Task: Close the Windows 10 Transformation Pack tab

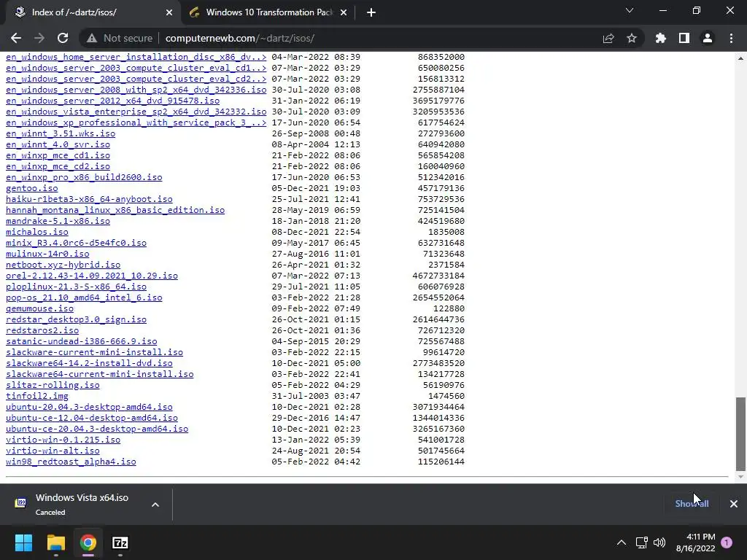Action: click(344, 12)
